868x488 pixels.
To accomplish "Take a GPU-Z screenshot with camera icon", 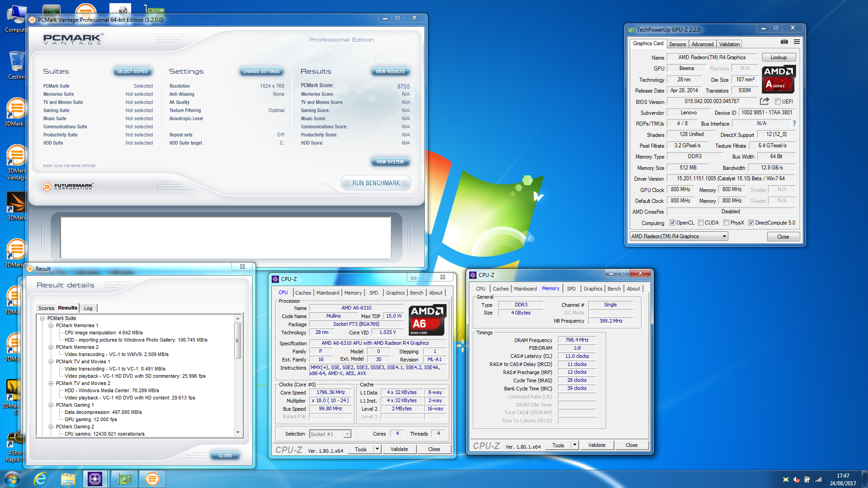I will [784, 42].
